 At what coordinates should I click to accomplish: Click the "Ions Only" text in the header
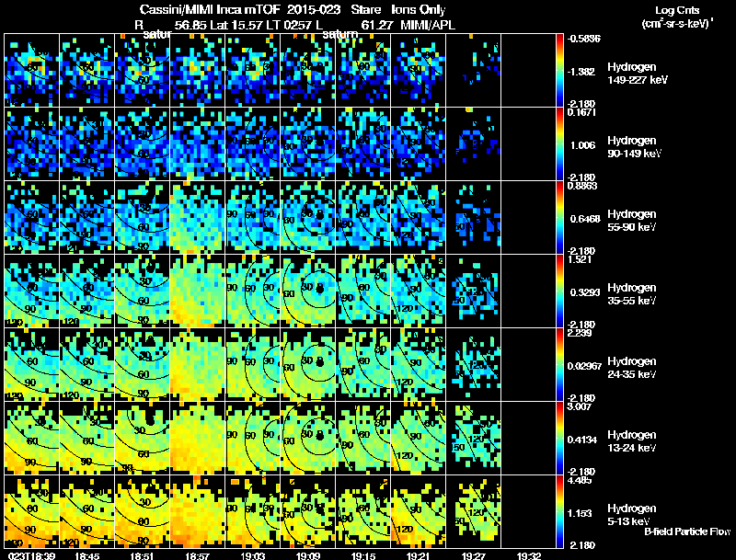pos(419,10)
